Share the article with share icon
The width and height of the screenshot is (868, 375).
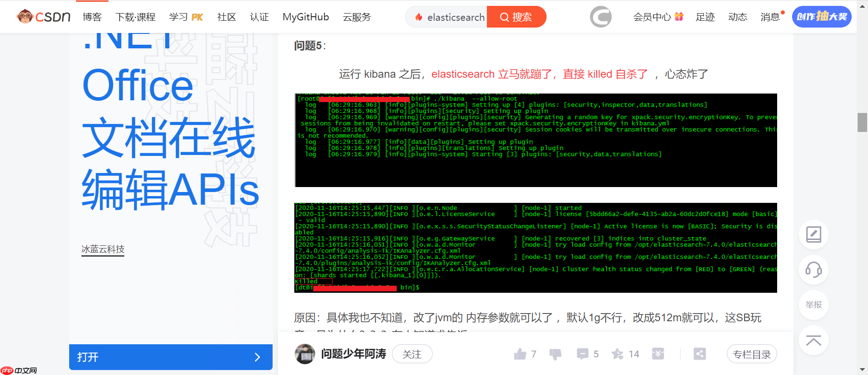tap(700, 354)
